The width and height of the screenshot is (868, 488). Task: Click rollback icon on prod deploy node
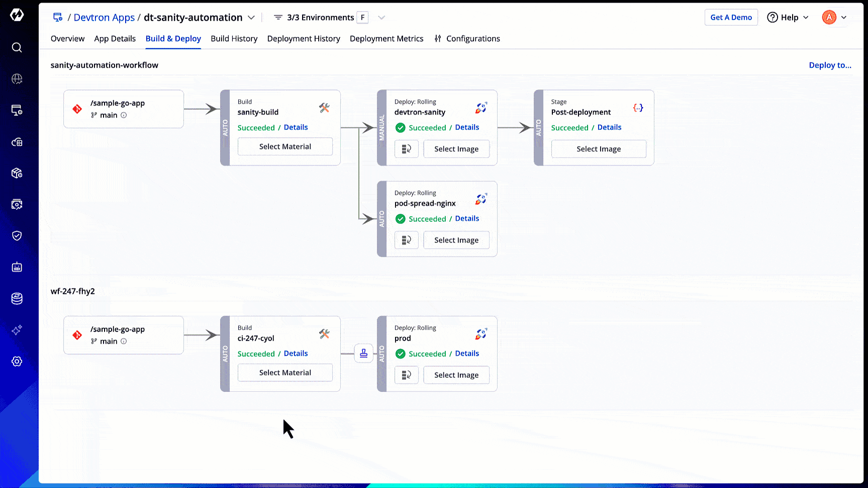coord(406,375)
